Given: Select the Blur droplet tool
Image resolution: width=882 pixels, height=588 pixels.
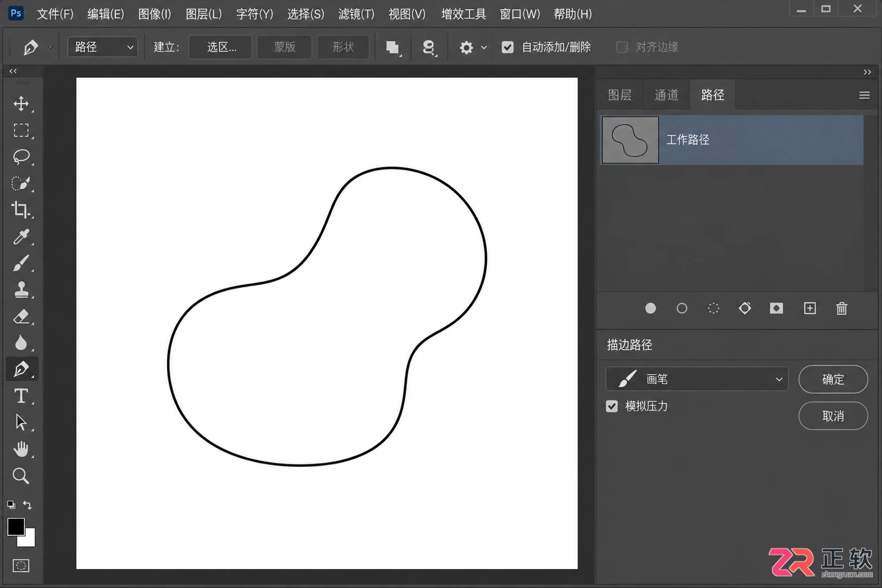Looking at the screenshot, I should pyautogui.click(x=21, y=342).
